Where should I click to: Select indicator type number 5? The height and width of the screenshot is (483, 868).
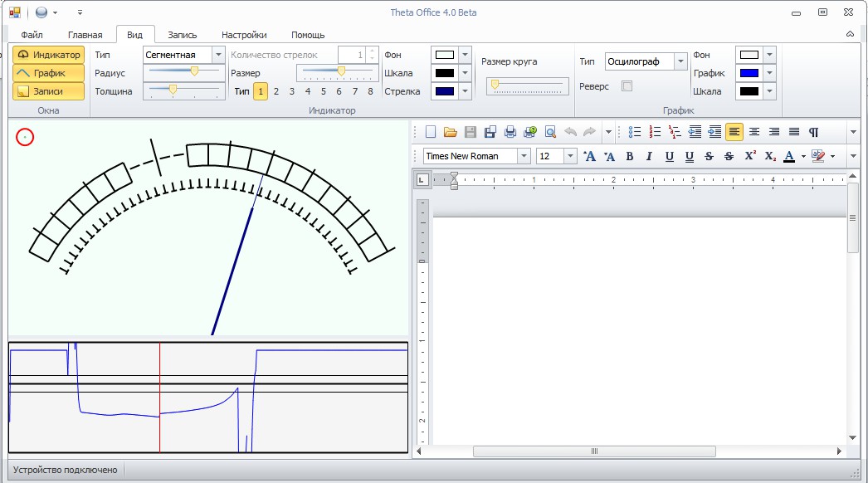(x=324, y=91)
